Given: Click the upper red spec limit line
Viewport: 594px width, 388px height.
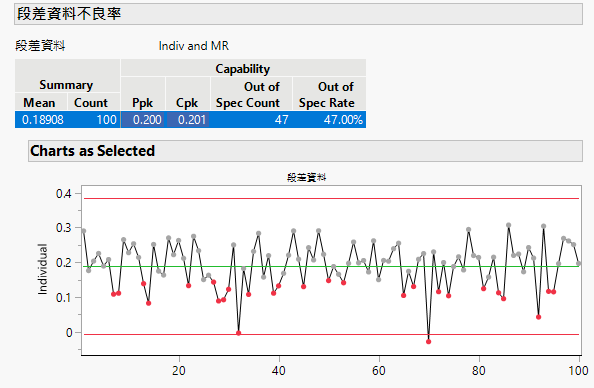Looking at the screenshot, I should 331,198.
